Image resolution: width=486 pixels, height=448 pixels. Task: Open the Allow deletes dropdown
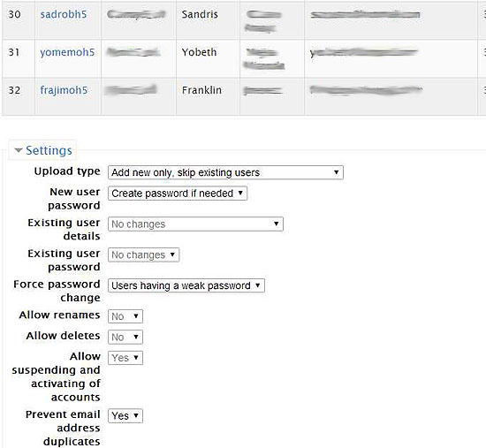tap(125, 337)
